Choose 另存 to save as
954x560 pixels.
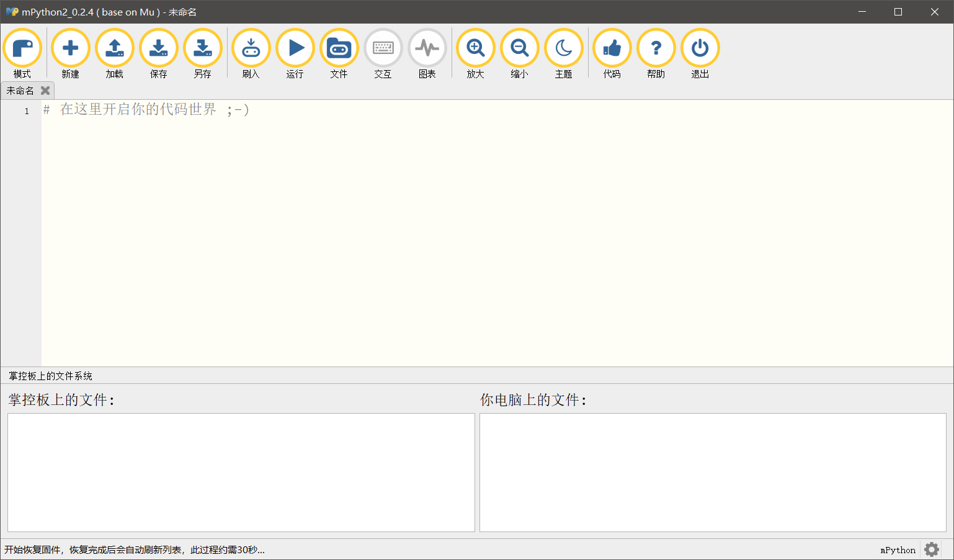203,54
